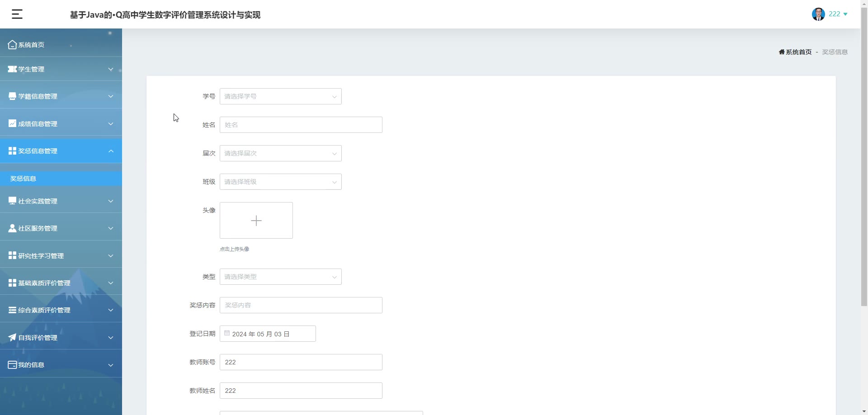Click the user avatar picture
This screenshot has width=868, height=415.
click(818, 14)
